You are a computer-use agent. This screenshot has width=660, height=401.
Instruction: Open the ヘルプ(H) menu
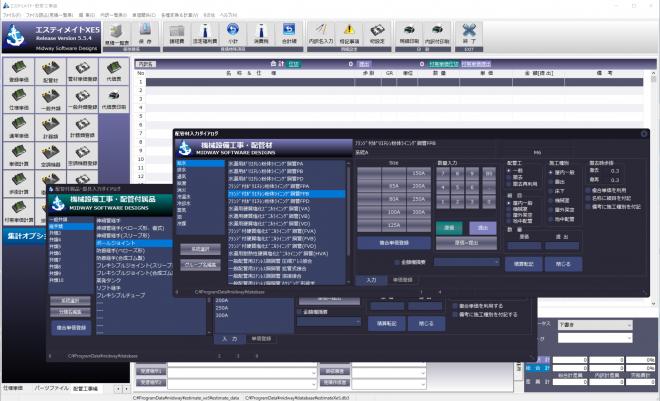229,15
